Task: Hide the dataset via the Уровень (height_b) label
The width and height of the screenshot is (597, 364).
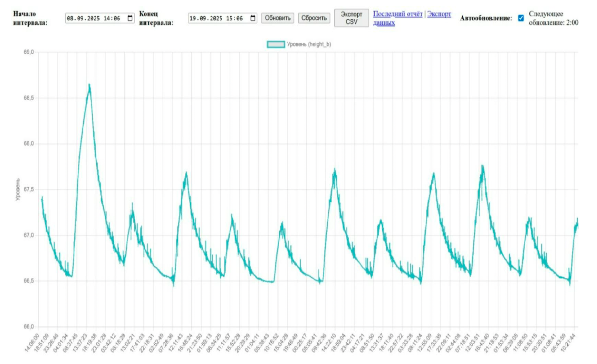Action: point(309,45)
